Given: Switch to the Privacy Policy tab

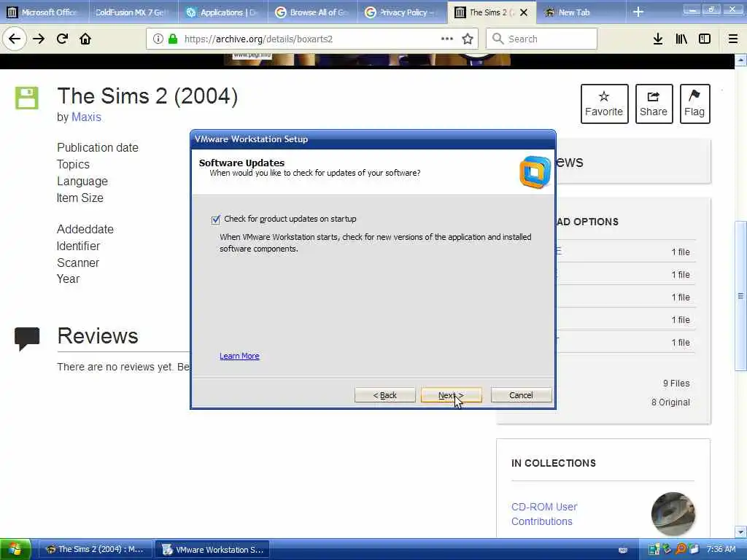Looking at the screenshot, I should [x=402, y=12].
